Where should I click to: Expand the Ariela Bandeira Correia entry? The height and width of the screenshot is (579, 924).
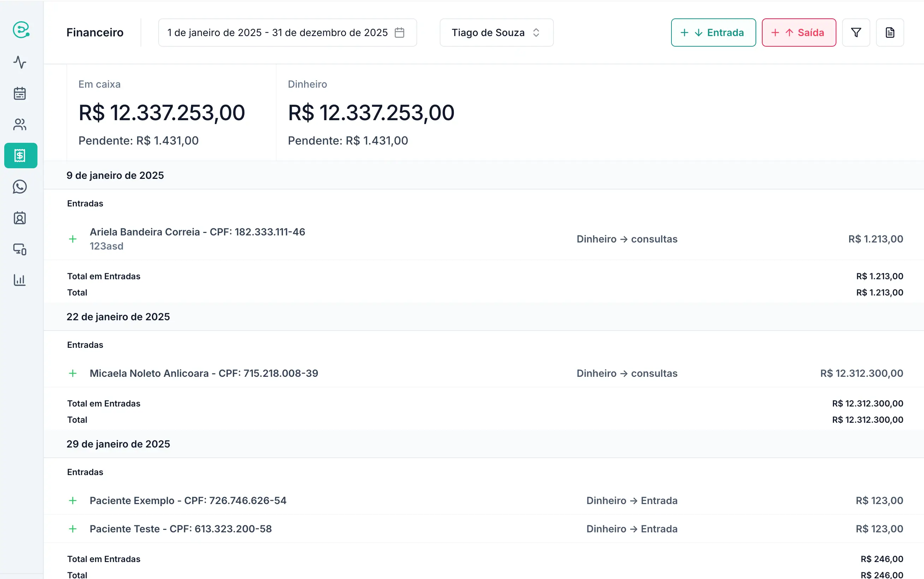tap(73, 239)
